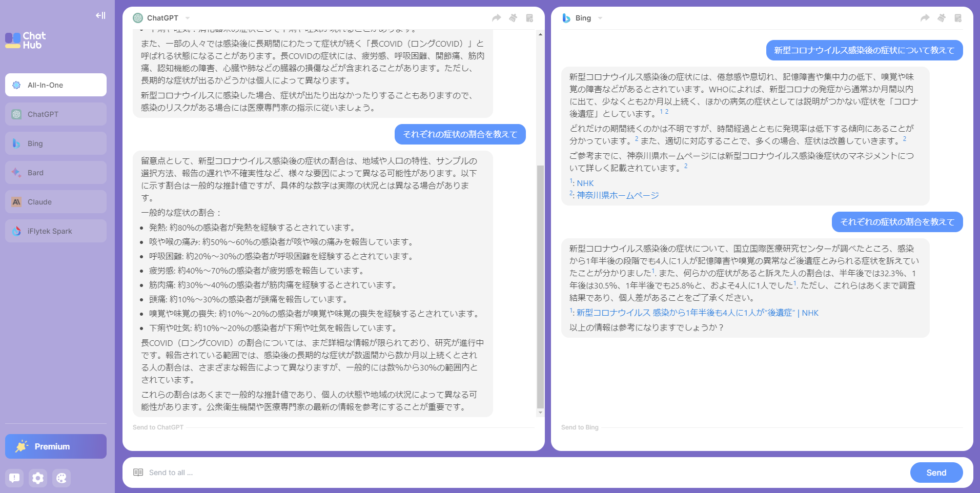Open the ChatGPT panel history icon
The width and height of the screenshot is (980, 493).
529,18
